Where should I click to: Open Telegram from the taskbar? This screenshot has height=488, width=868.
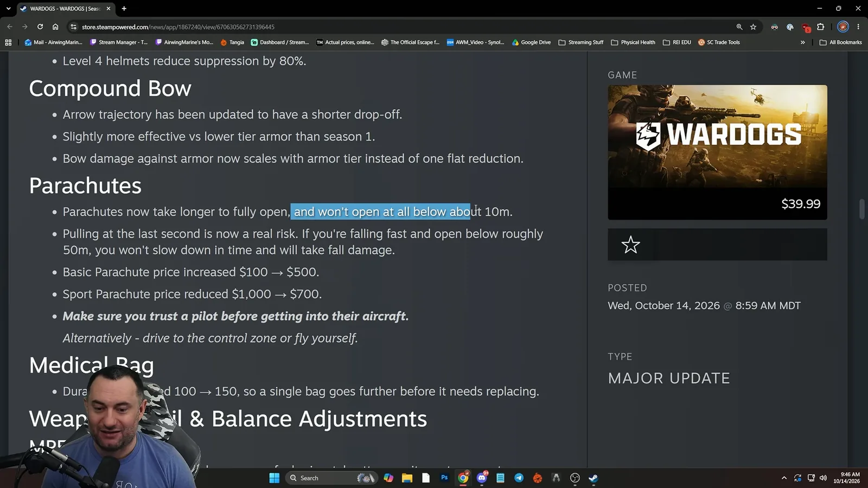(519, 478)
